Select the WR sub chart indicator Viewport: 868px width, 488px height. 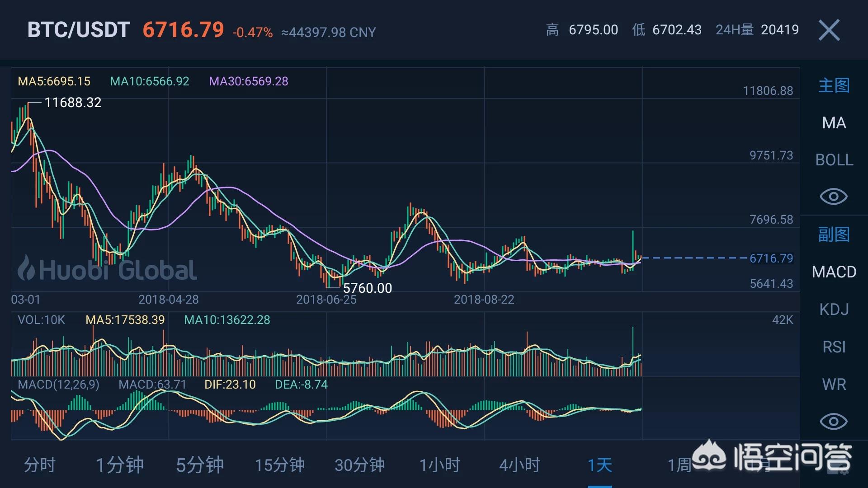834,385
